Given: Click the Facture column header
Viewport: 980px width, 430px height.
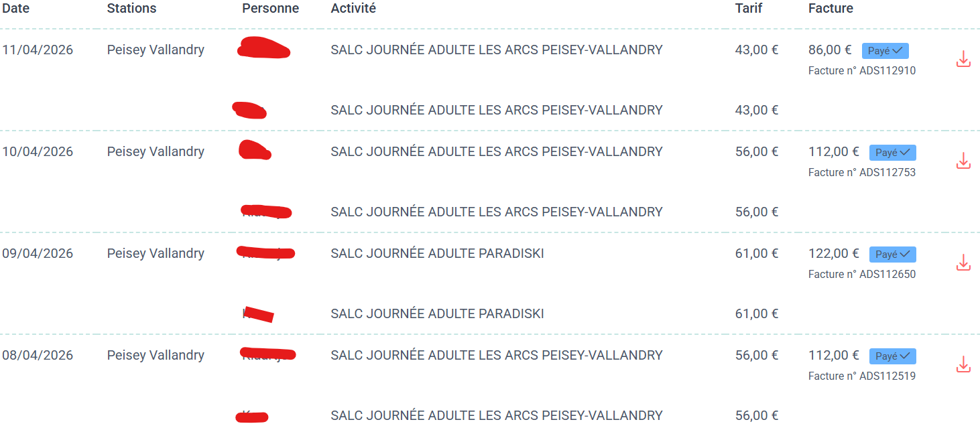Looking at the screenshot, I should coord(831,9).
